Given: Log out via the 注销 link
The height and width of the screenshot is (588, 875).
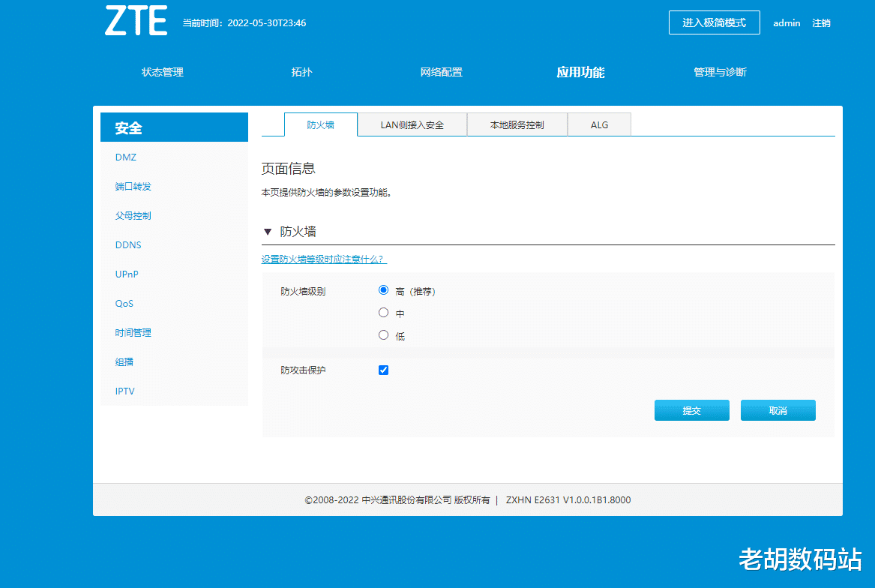Looking at the screenshot, I should [x=821, y=23].
